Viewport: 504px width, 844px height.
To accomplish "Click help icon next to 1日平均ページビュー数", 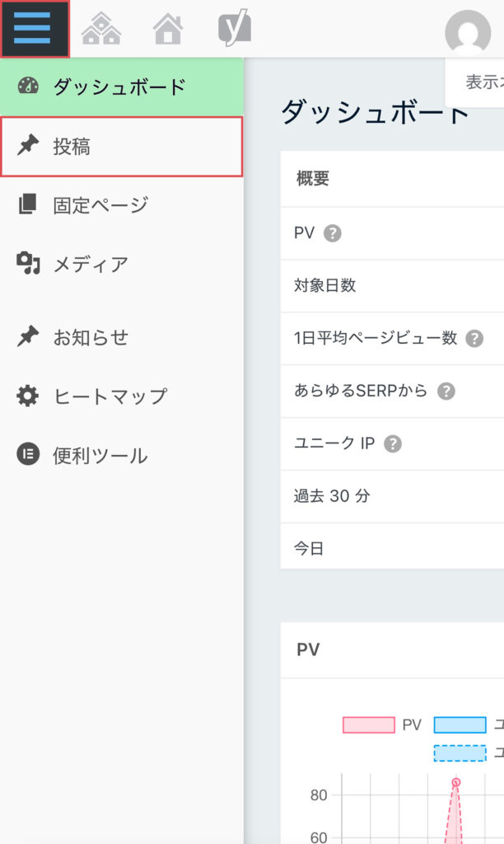I will coord(474,338).
